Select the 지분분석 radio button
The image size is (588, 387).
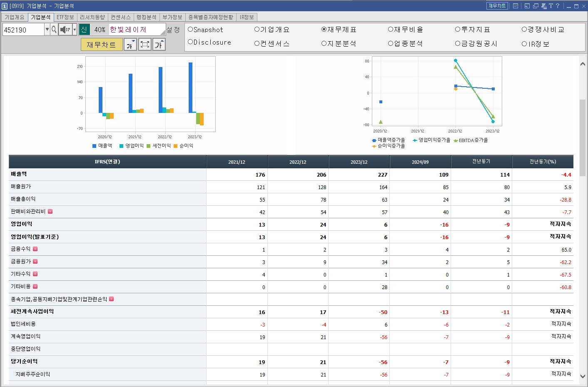pyautogui.click(x=324, y=43)
